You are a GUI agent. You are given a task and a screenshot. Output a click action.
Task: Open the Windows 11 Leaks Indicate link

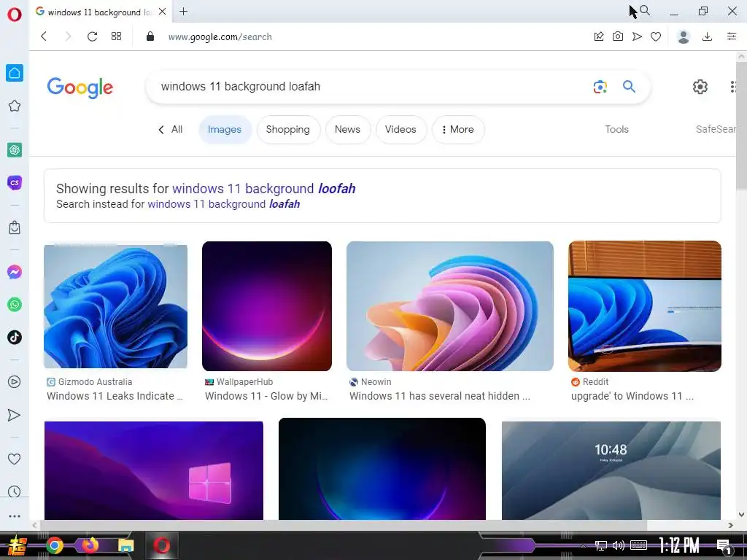pyautogui.click(x=115, y=396)
